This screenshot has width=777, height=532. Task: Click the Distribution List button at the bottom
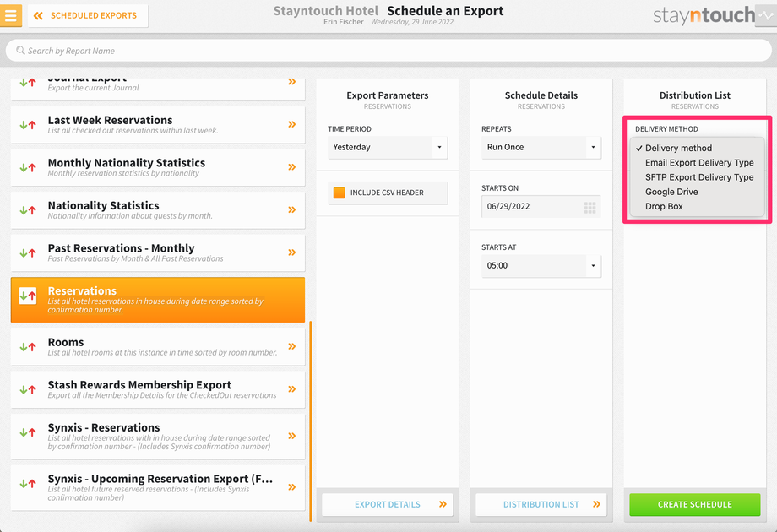pyautogui.click(x=541, y=504)
